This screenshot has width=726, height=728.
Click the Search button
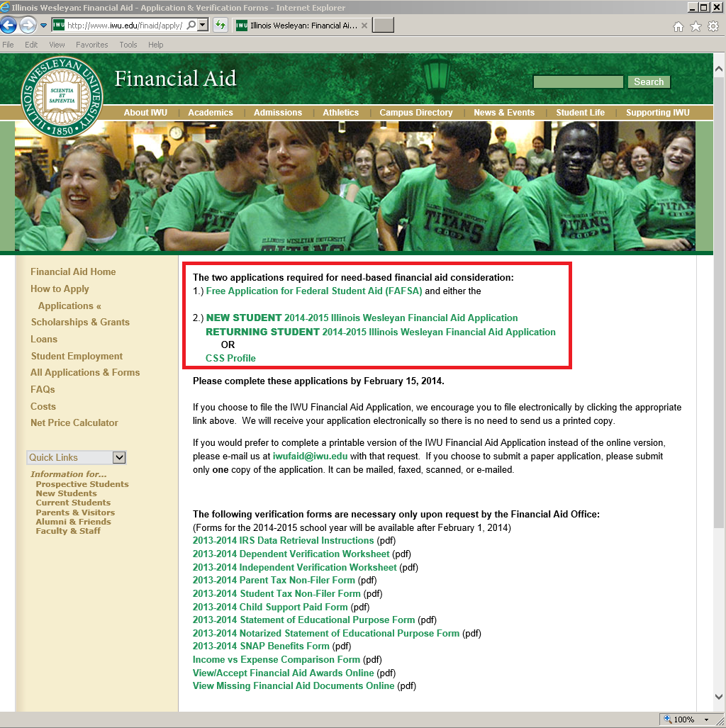pyautogui.click(x=649, y=82)
